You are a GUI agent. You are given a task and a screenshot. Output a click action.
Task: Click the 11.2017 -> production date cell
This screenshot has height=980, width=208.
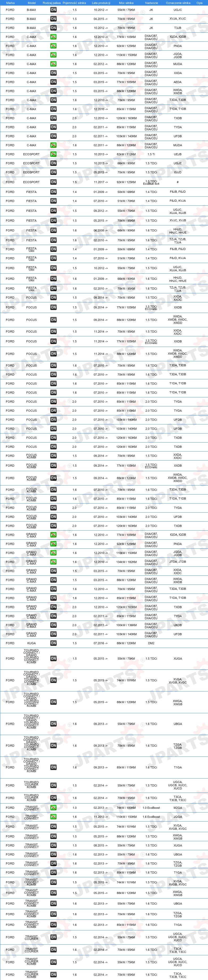click(x=101, y=182)
